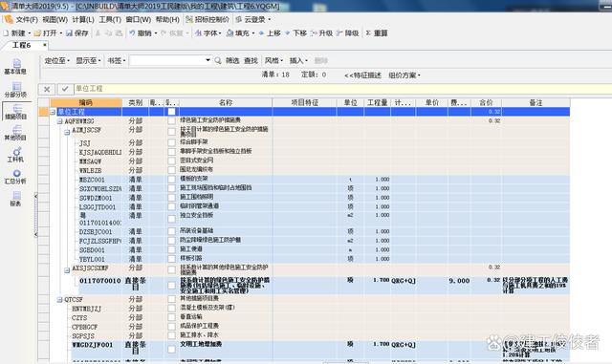Click the 新建 new file icon
This screenshot has width=612, height=364.
coord(7,33)
